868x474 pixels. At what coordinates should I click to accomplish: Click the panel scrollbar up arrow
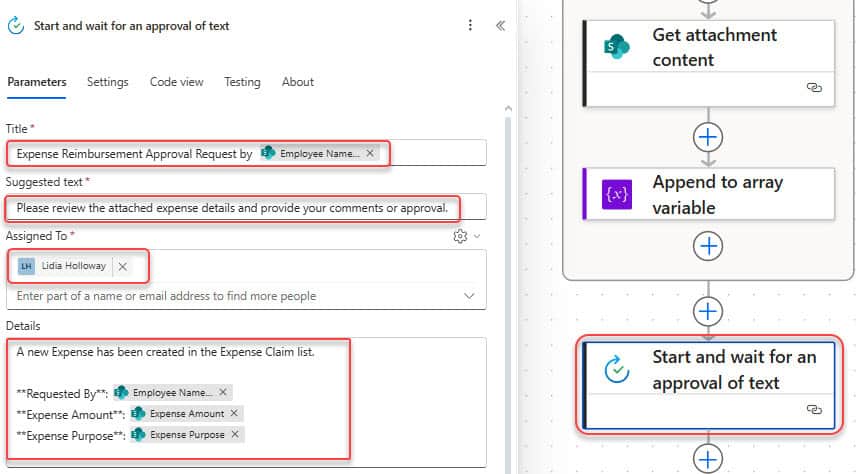[508, 109]
